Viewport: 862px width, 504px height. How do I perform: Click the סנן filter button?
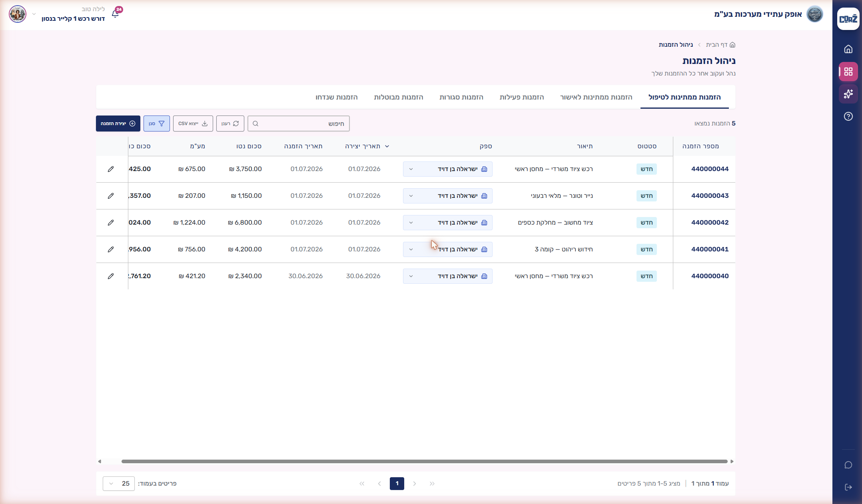pos(157,124)
